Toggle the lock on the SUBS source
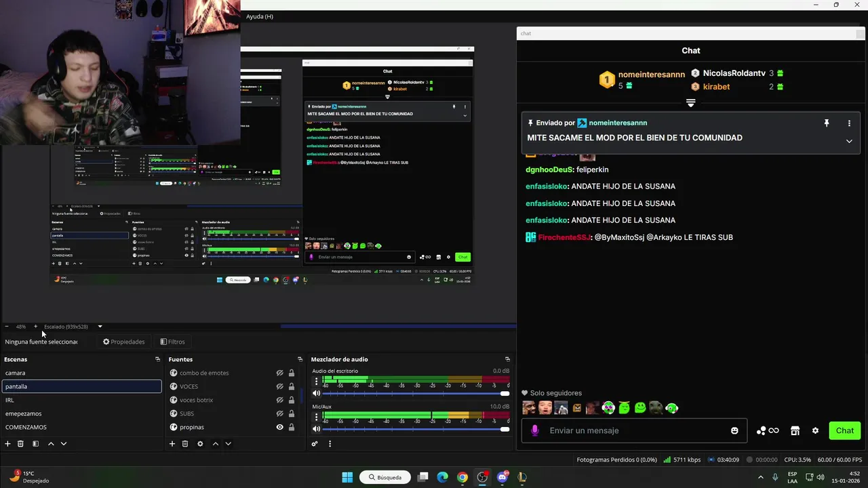This screenshot has width=868, height=488. pos(292,413)
